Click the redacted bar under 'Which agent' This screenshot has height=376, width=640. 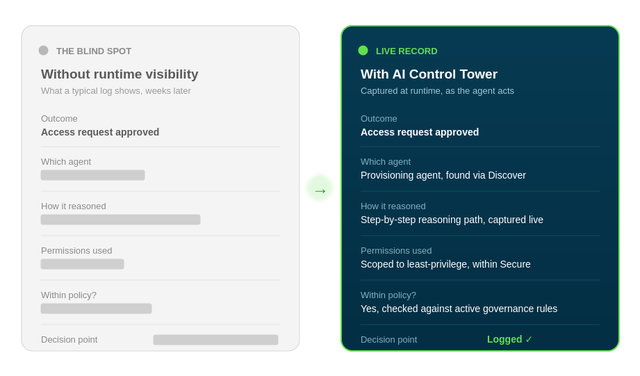pos(93,175)
